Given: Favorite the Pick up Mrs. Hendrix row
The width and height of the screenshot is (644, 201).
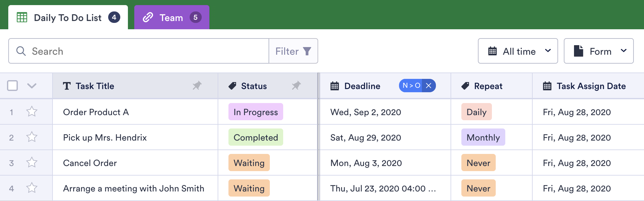Looking at the screenshot, I should [32, 137].
